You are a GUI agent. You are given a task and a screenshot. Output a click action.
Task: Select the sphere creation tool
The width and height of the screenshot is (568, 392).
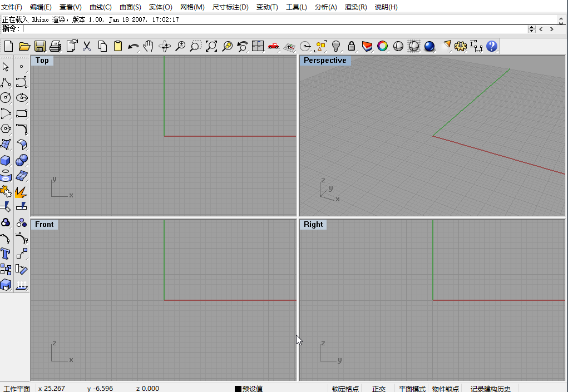click(x=21, y=160)
